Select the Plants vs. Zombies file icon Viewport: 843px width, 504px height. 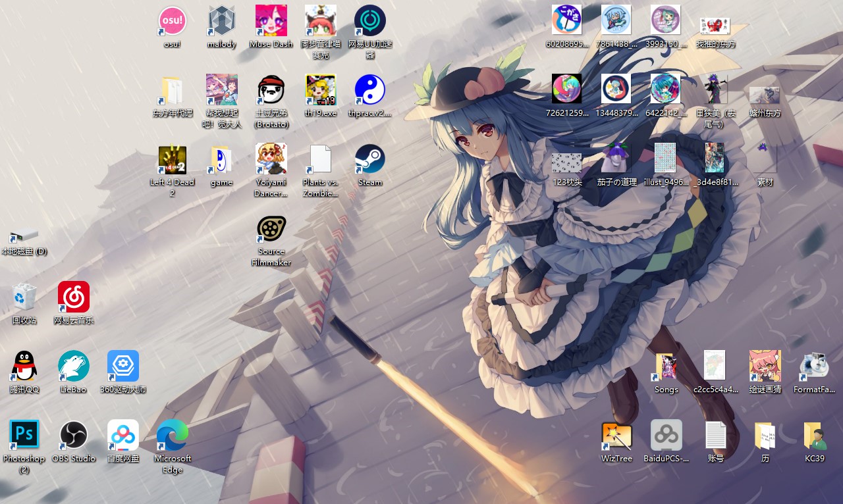(320, 159)
